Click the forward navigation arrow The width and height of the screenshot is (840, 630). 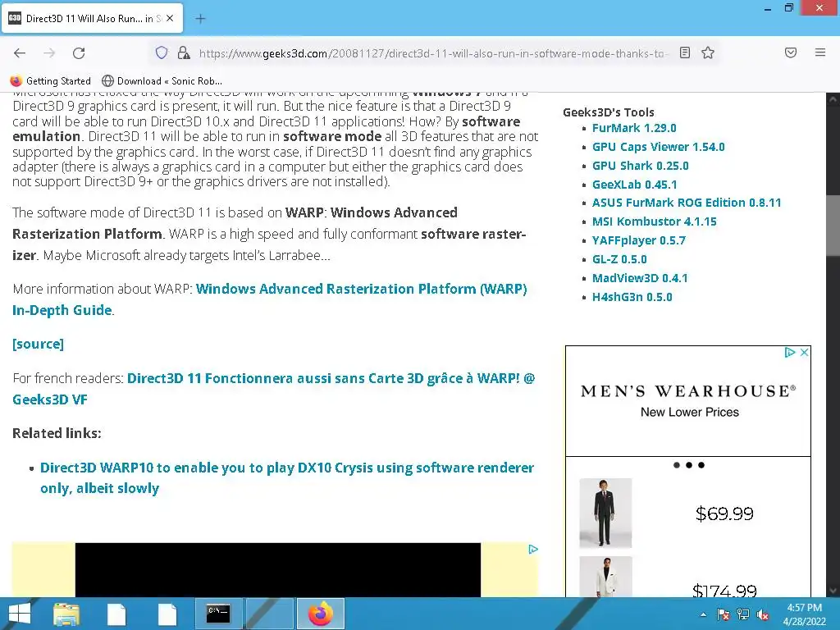[x=49, y=53]
